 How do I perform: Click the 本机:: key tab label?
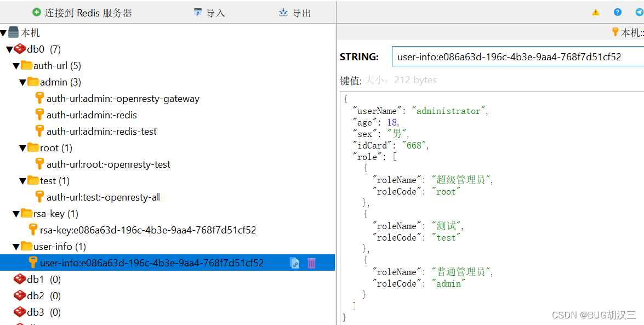click(632, 32)
